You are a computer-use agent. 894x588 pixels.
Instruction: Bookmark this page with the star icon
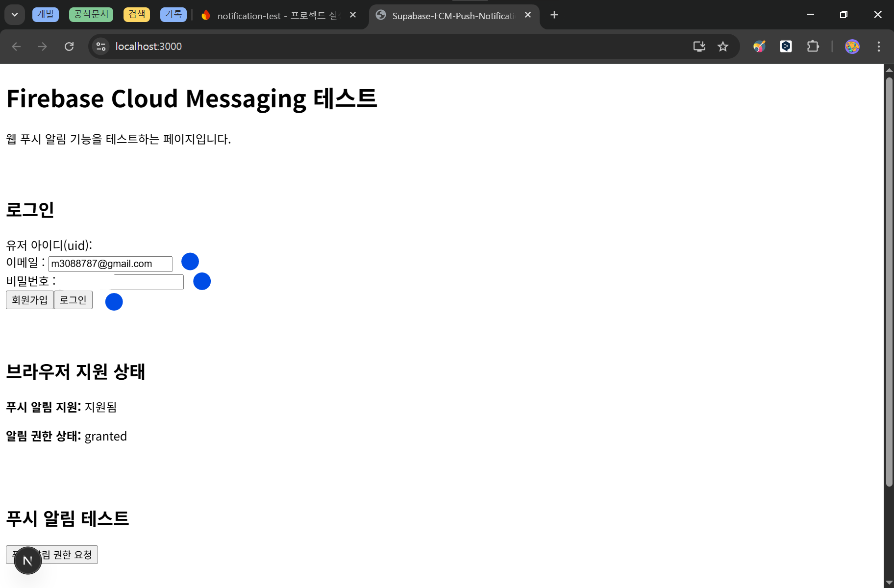[723, 46]
